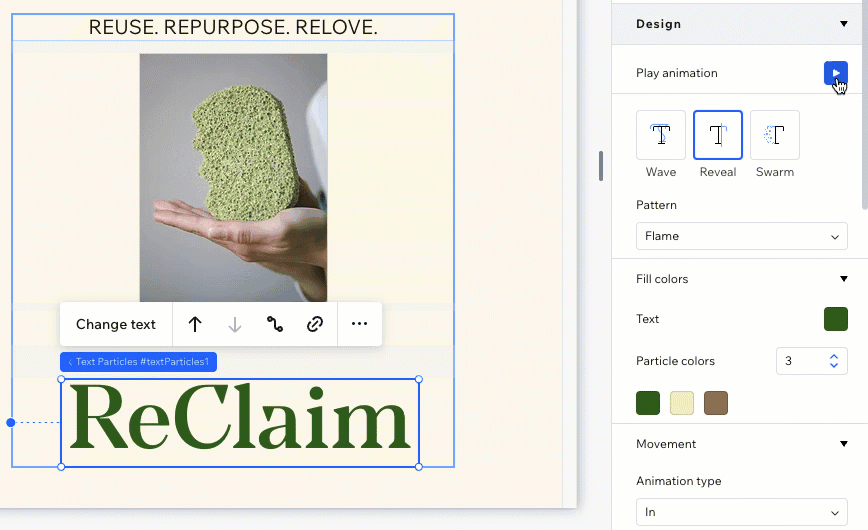Open the Pattern dropdown showing Flame
868x530 pixels.
pos(741,236)
